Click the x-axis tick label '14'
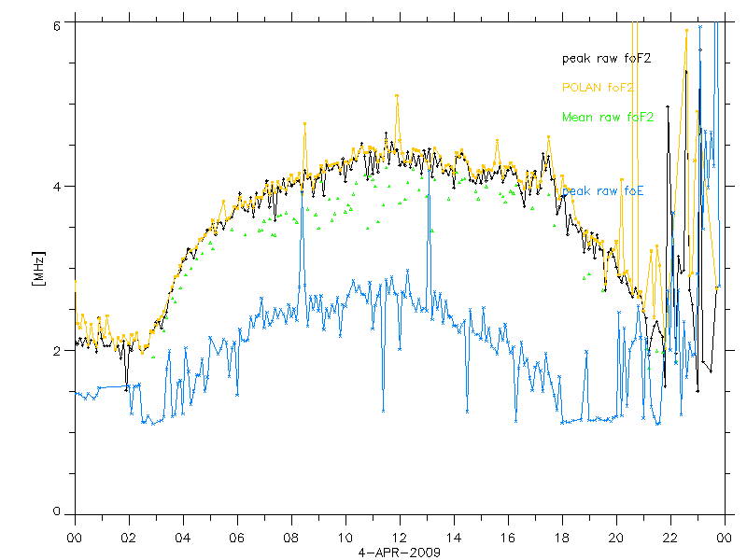 pyautogui.click(x=454, y=539)
